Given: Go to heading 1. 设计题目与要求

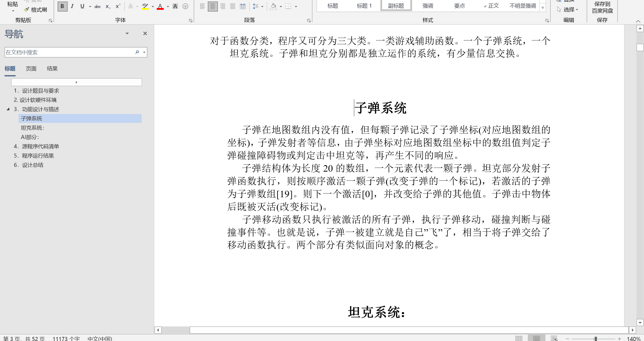Looking at the screenshot, I should point(36,91).
